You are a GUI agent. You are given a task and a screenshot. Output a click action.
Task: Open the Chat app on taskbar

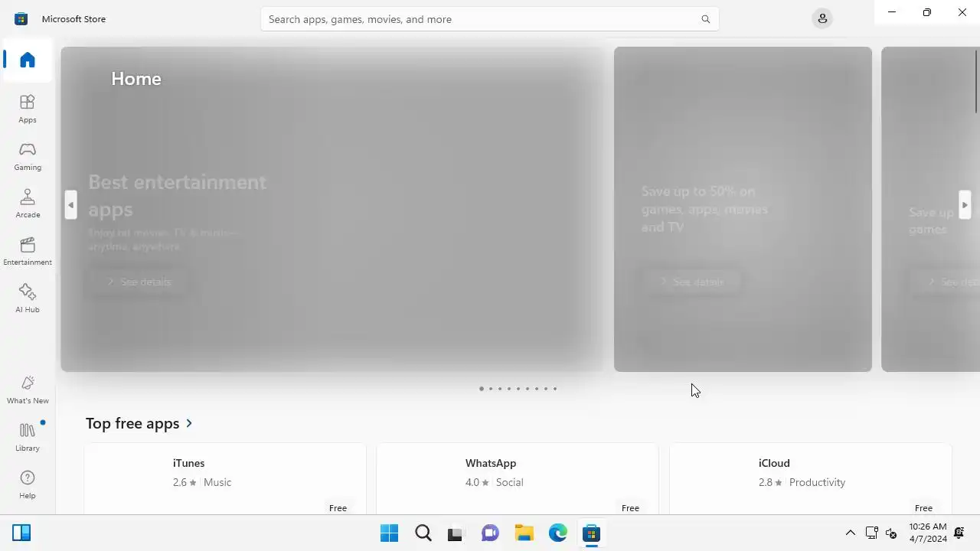[490, 533]
